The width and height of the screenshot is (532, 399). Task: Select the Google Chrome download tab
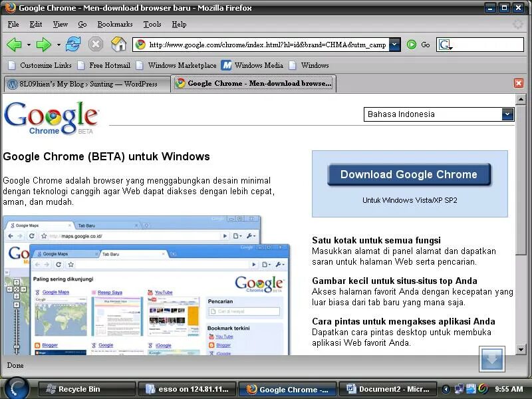pos(253,84)
